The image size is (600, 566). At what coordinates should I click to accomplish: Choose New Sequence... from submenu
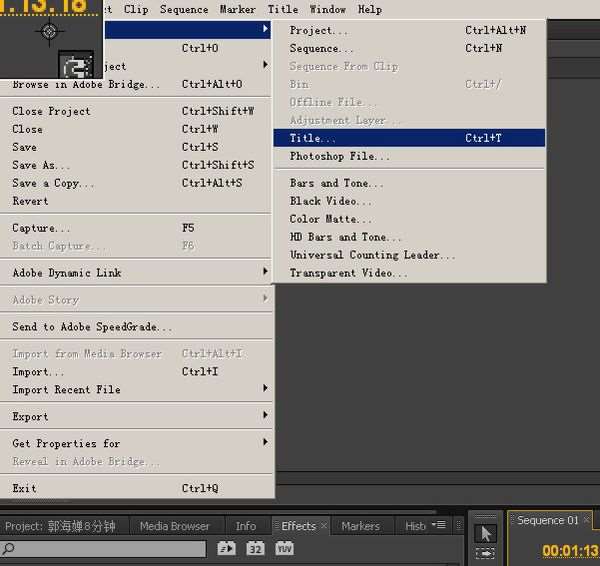tap(409, 48)
